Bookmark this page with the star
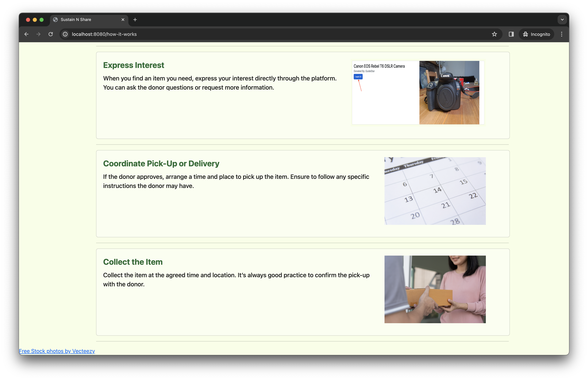 point(494,34)
